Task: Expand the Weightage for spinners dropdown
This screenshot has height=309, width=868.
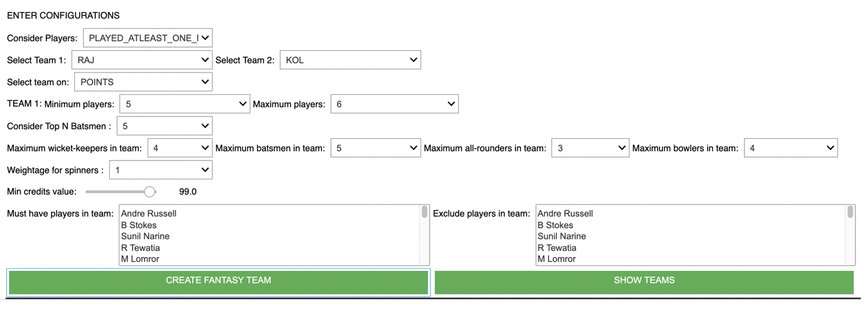Action: [x=160, y=170]
